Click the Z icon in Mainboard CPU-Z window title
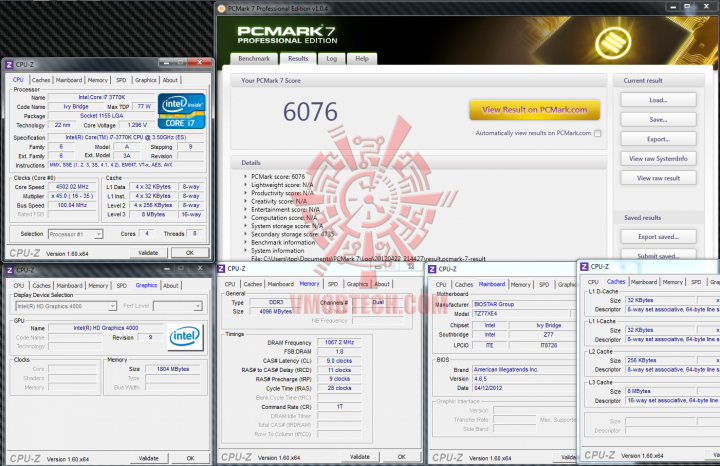Image resolution: width=720 pixels, height=466 pixels. click(x=432, y=269)
